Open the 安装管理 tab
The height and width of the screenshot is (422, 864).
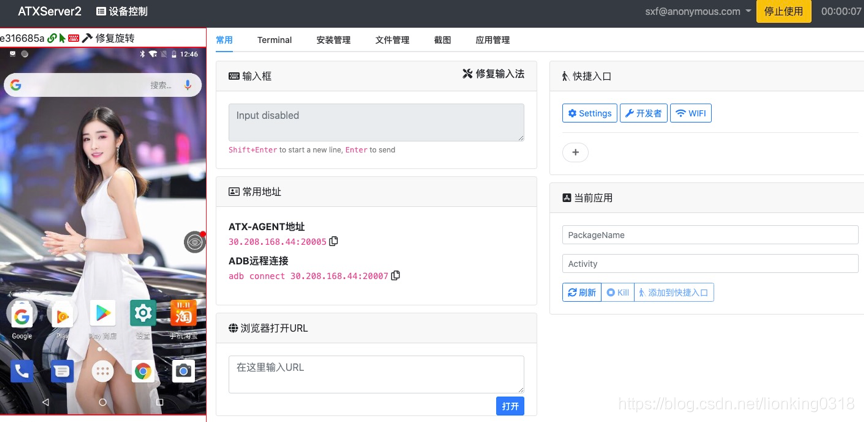point(333,40)
